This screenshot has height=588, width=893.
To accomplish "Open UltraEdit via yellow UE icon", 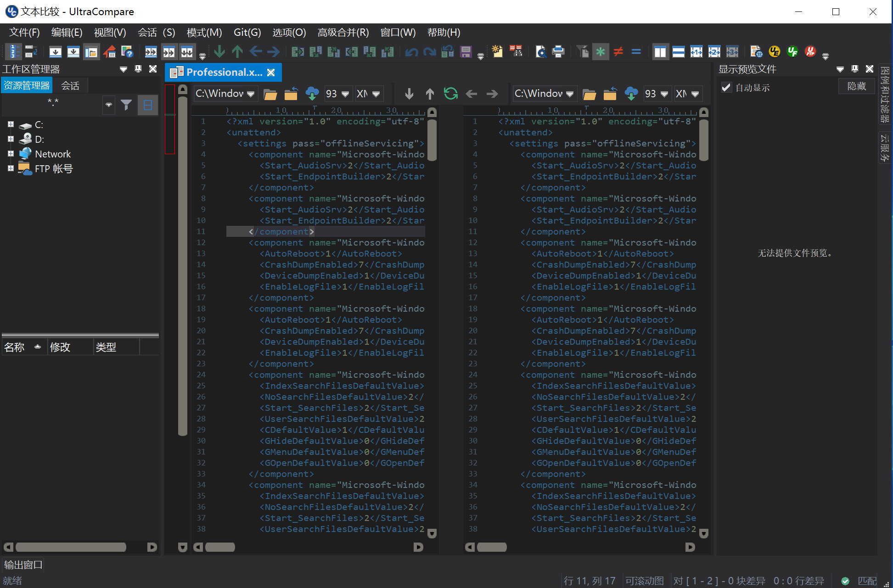I will pyautogui.click(x=775, y=51).
